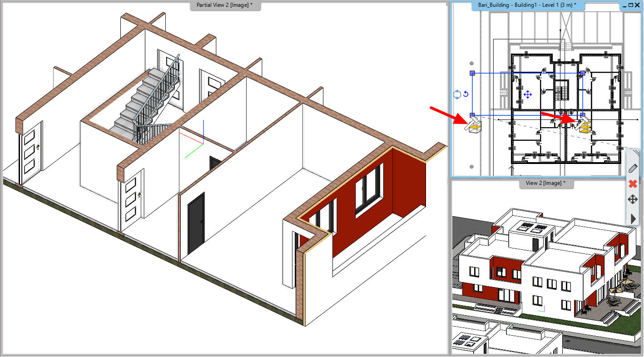Click the upper-left blue selection handle square
644x357 pixels.
472,73
